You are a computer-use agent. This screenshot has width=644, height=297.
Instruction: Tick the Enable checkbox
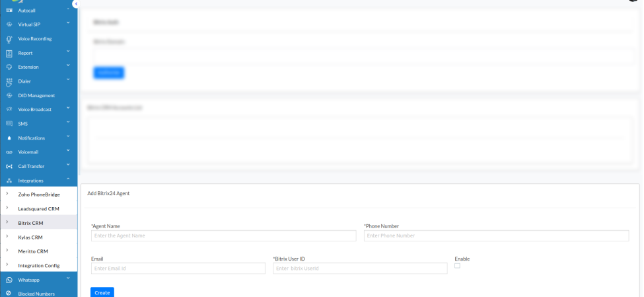(457, 266)
